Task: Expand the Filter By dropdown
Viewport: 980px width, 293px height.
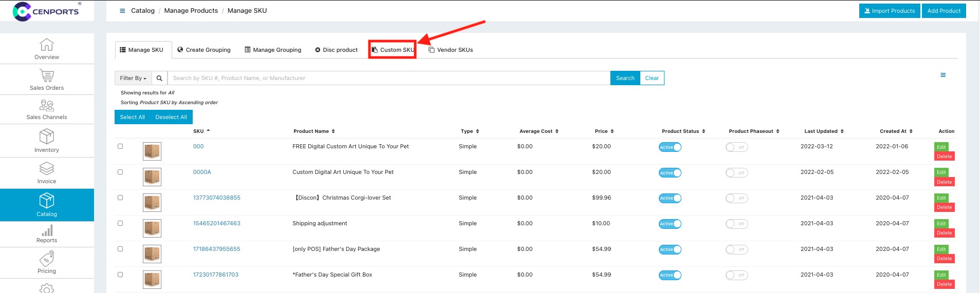Action: pyautogui.click(x=133, y=78)
